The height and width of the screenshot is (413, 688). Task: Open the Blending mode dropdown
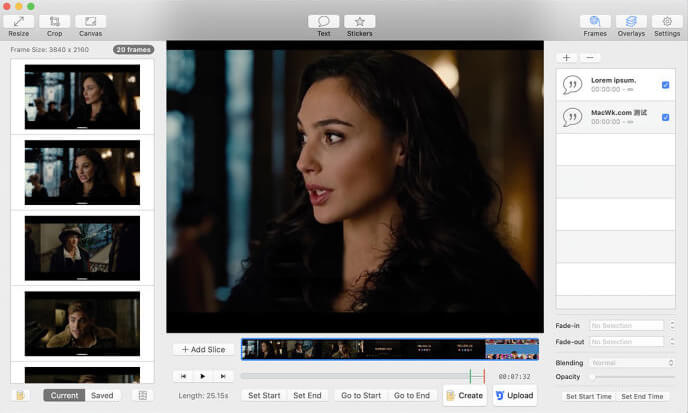coord(632,362)
